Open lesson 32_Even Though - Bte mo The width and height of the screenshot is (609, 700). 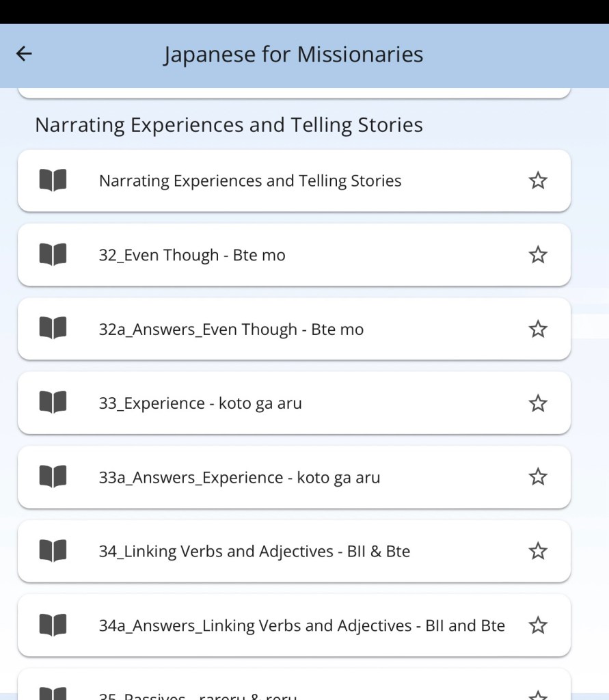192,255
